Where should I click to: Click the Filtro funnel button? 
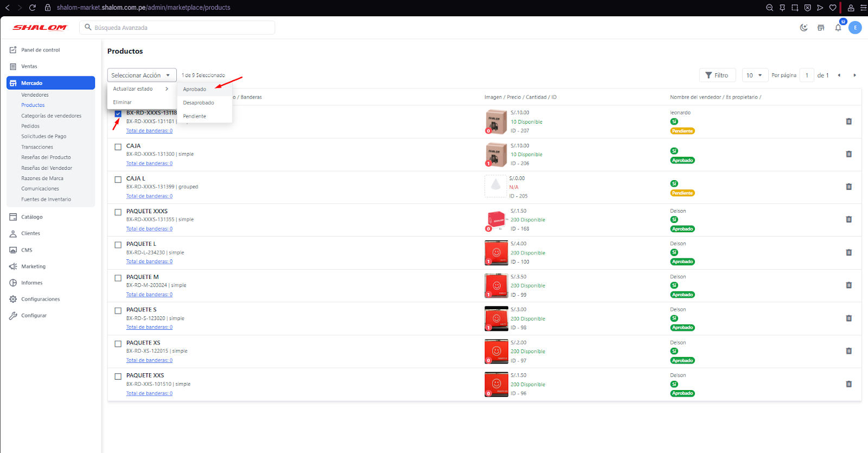coord(717,75)
